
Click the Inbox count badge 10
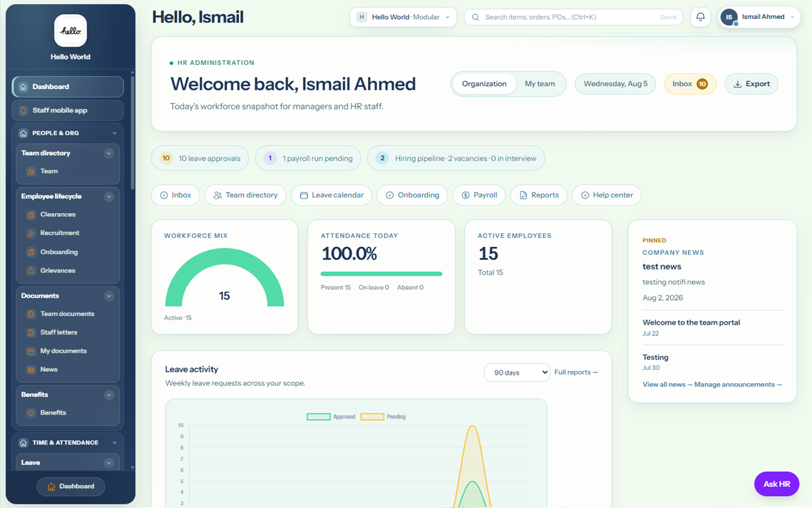click(702, 84)
